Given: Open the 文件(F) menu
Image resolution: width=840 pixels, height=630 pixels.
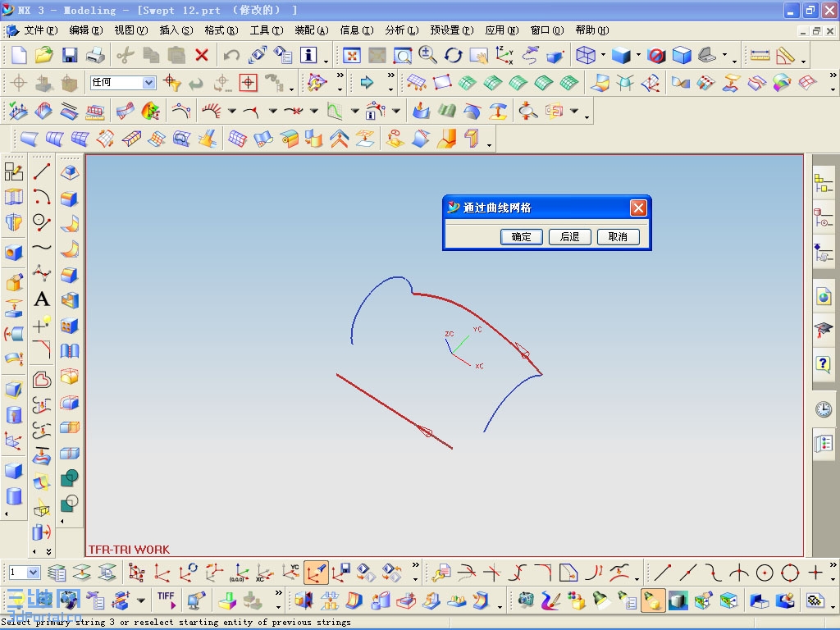Looking at the screenshot, I should pyautogui.click(x=41, y=30).
